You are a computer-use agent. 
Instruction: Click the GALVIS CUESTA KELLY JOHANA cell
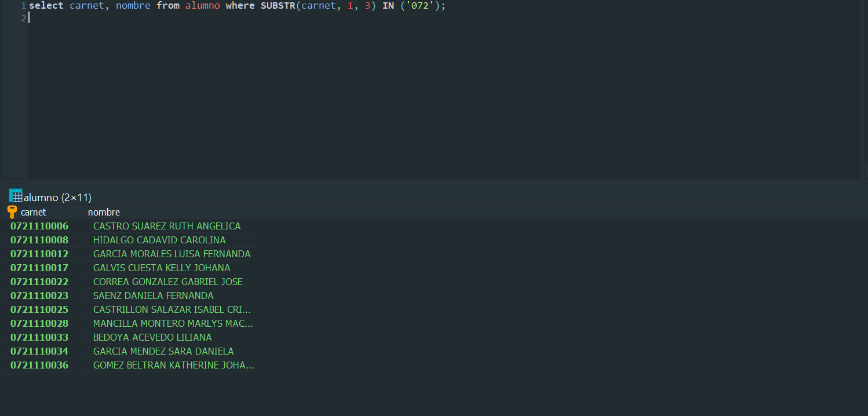(x=162, y=268)
